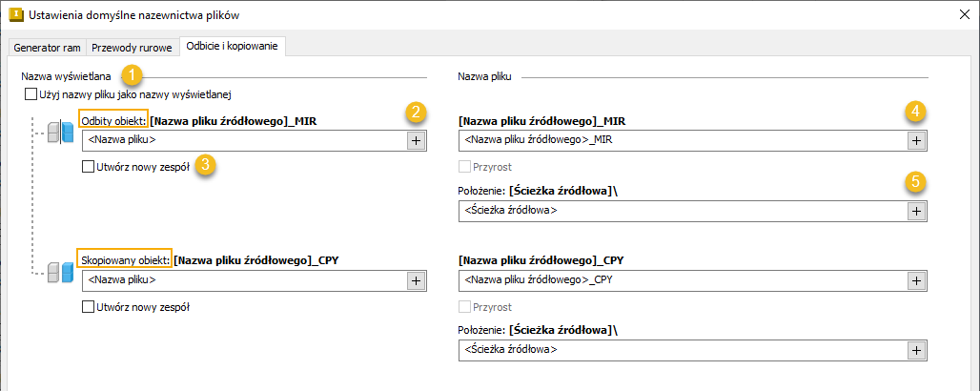Click the _MIR file name input field
Viewport: 980px width, 391px height.
click(x=681, y=140)
